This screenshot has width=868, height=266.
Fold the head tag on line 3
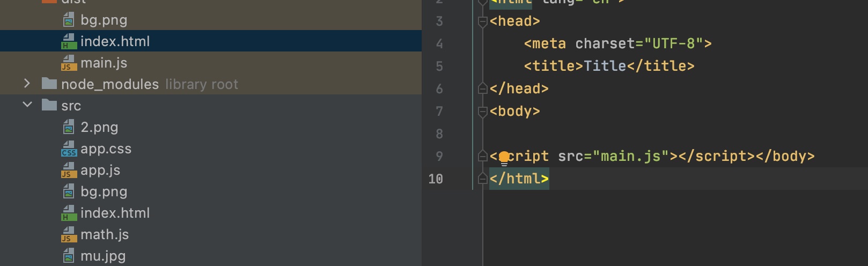tap(482, 21)
